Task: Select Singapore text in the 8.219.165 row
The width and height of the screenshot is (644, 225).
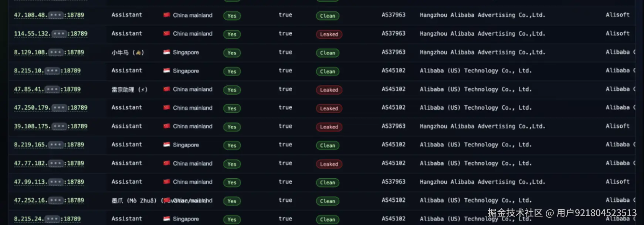Action: pyautogui.click(x=186, y=145)
